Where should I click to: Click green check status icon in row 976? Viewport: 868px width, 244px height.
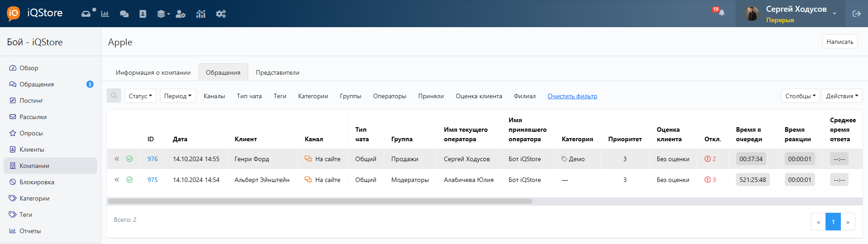point(129,159)
